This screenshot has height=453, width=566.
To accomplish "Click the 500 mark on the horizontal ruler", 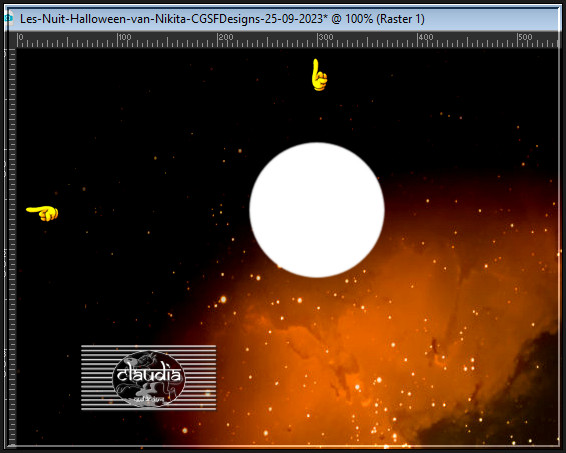I will [526, 37].
